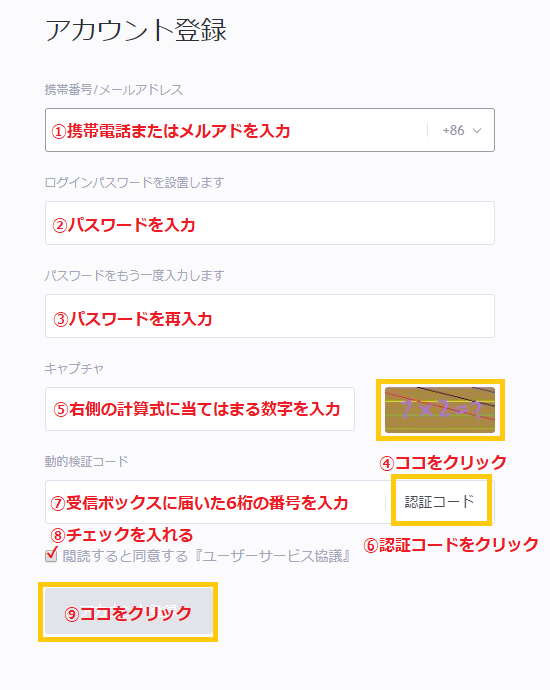Open the ユーザーサービス協議 link
This screenshot has width=550, height=690.
273,556
